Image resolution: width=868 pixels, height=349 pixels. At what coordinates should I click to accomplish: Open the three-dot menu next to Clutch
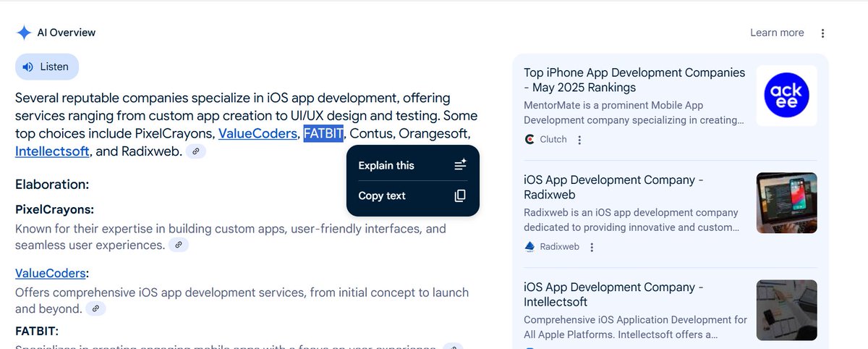point(579,140)
